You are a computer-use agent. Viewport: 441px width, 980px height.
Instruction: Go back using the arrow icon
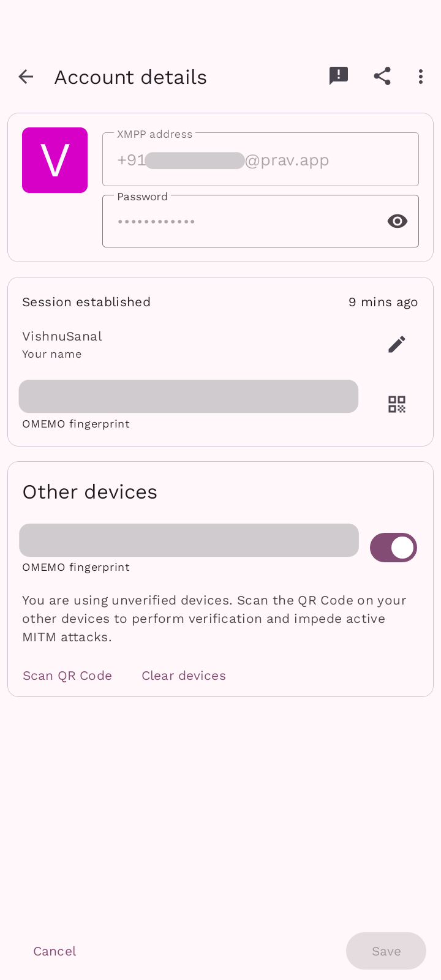[26, 77]
